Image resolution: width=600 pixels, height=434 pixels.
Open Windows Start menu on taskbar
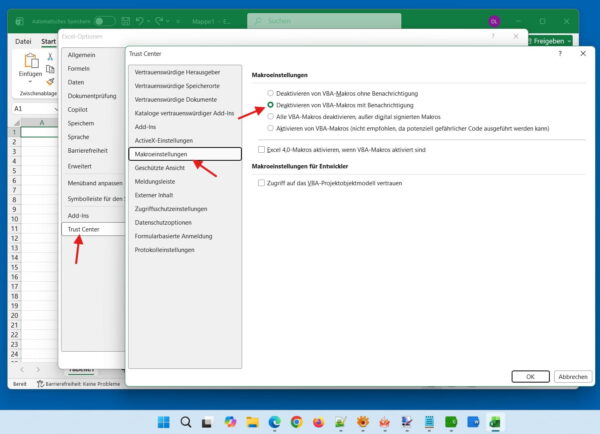tap(164, 422)
